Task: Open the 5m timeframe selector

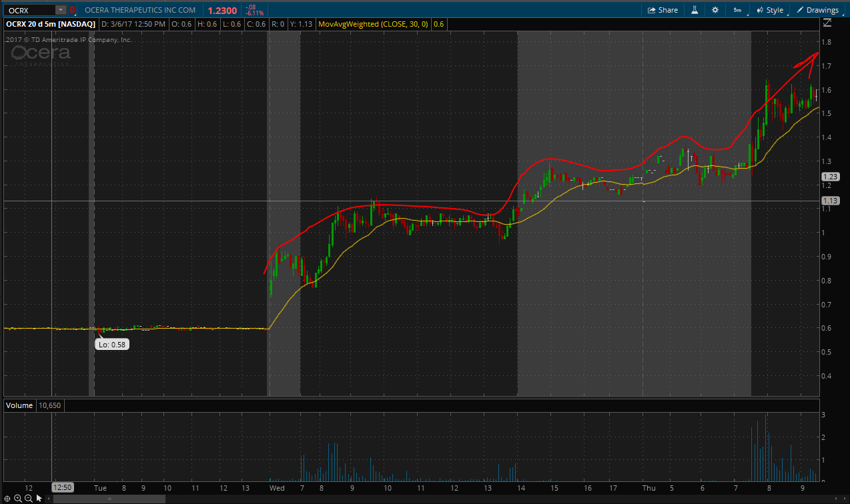Action: pos(737,10)
